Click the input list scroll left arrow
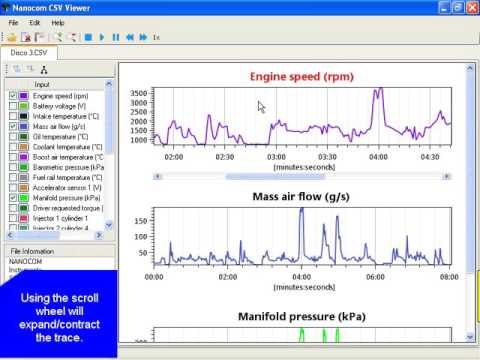This screenshot has width=480, height=360. click(x=10, y=235)
